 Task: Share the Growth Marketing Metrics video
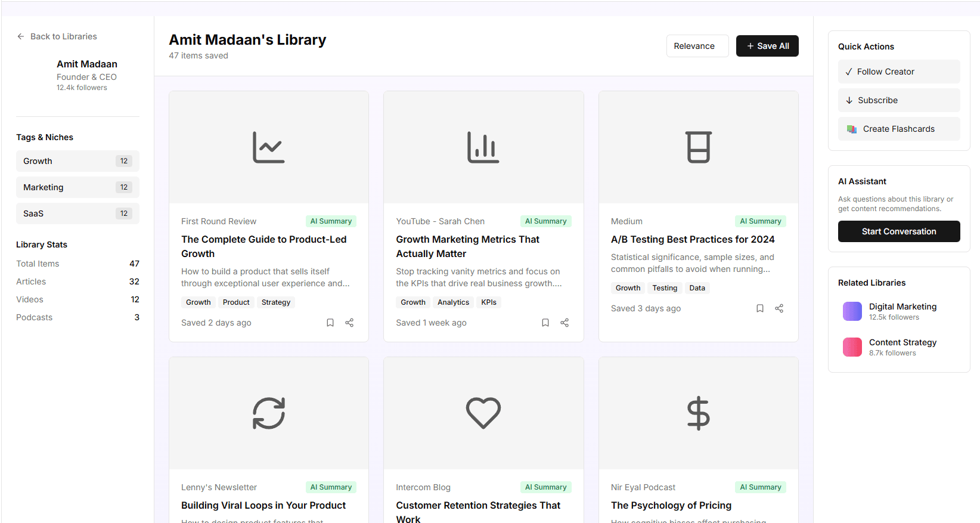point(565,323)
